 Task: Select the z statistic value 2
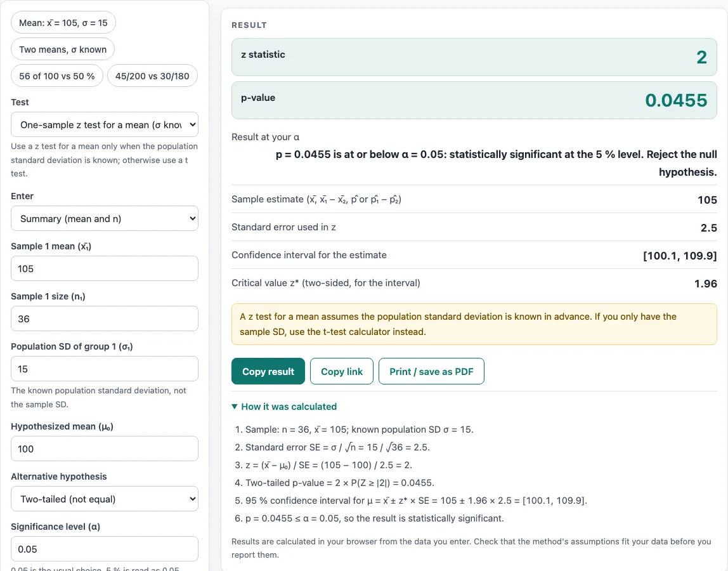[701, 57]
